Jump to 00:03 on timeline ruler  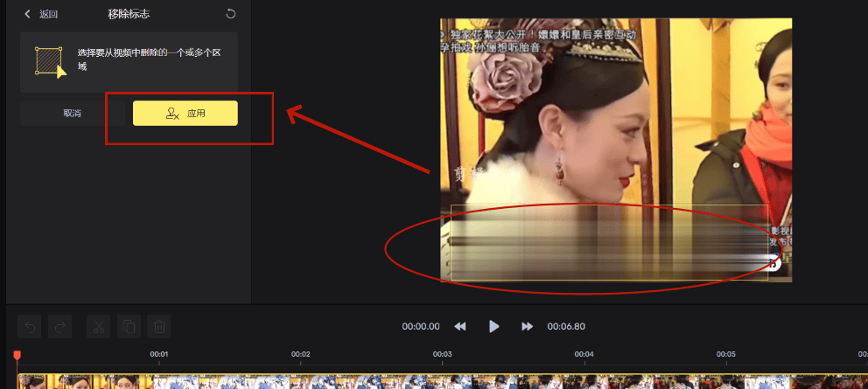[442, 355]
